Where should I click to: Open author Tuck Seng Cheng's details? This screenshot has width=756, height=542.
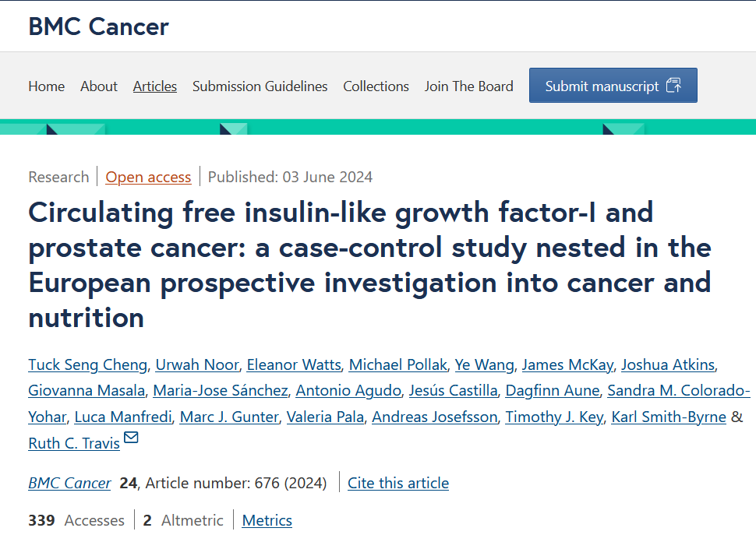click(87, 364)
